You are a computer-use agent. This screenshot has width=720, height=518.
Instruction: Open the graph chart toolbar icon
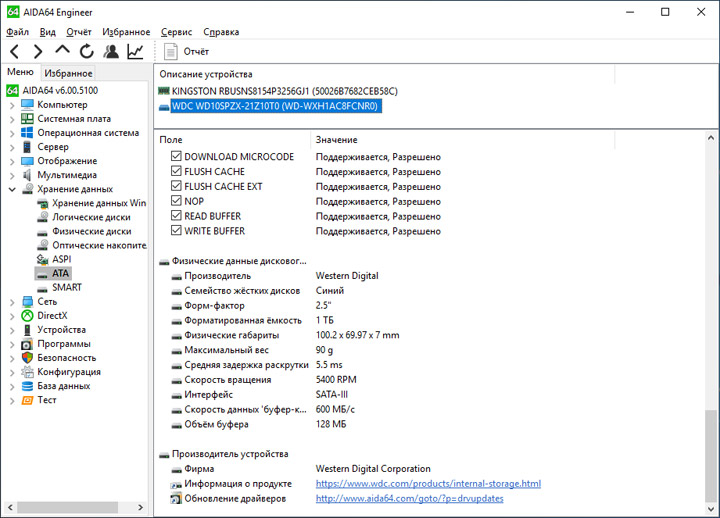[x=135, y=51]
